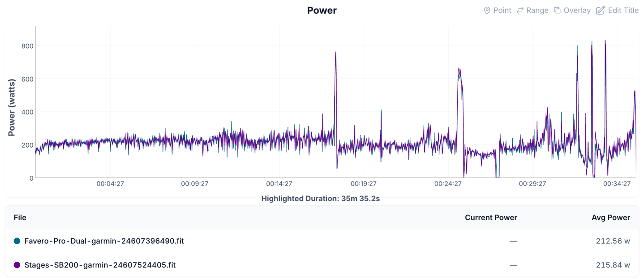This screenshot has height=280, width=644.
Task: Click the 00:04:27 time axis label
Action: [x=110, y=184]
